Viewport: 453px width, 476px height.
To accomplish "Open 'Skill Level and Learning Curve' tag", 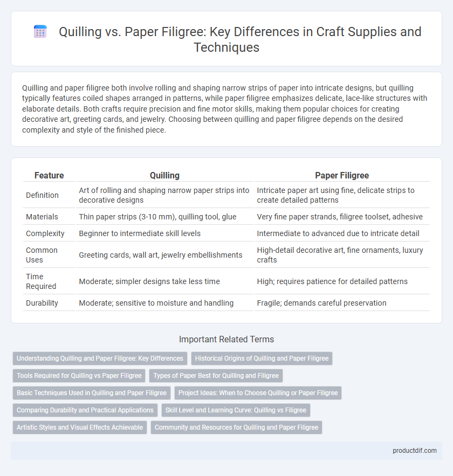I will [236, 410].
